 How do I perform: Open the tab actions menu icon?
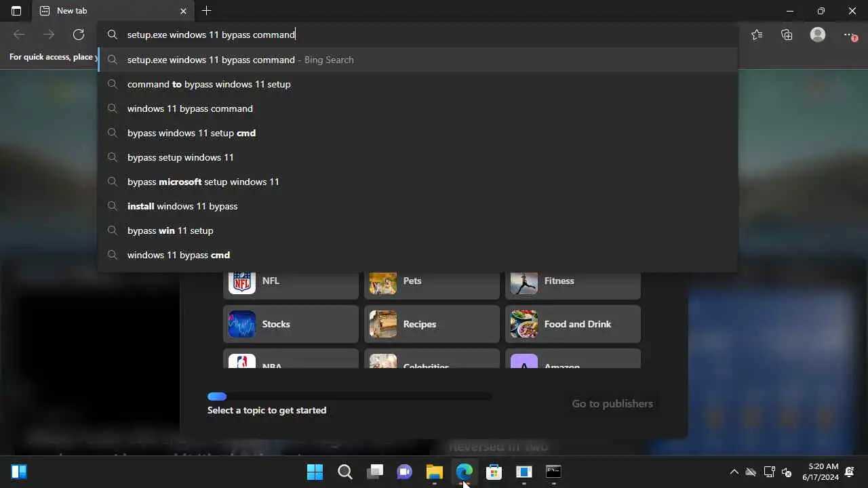pos(16,11)
